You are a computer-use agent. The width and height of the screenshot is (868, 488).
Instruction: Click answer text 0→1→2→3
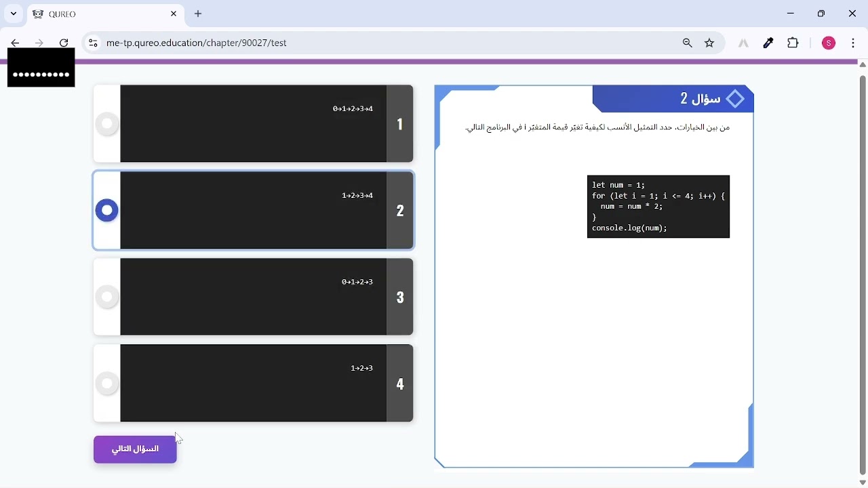pos(358,282)
